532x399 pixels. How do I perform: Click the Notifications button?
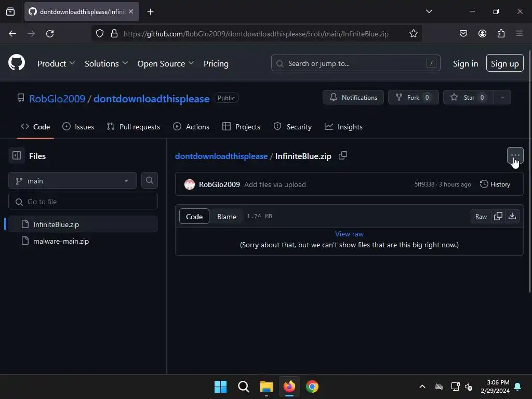coord(353,97)
